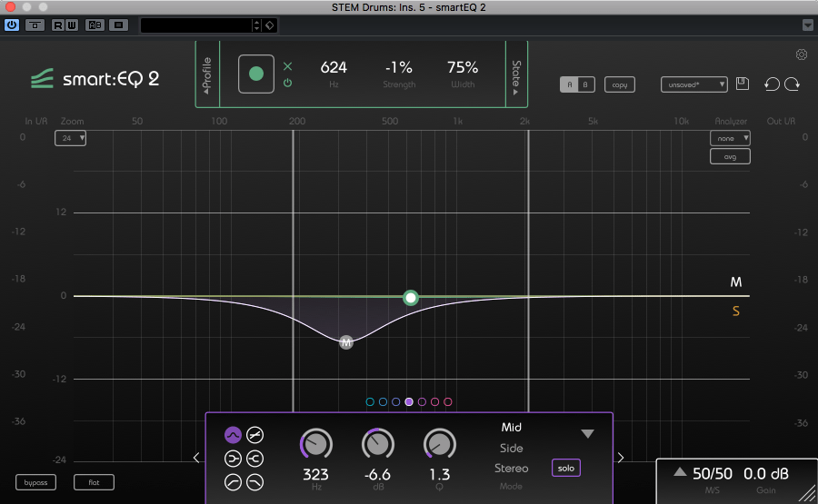818x504 pixels.
Task: Click the flat button
Action: coord(94,482)
